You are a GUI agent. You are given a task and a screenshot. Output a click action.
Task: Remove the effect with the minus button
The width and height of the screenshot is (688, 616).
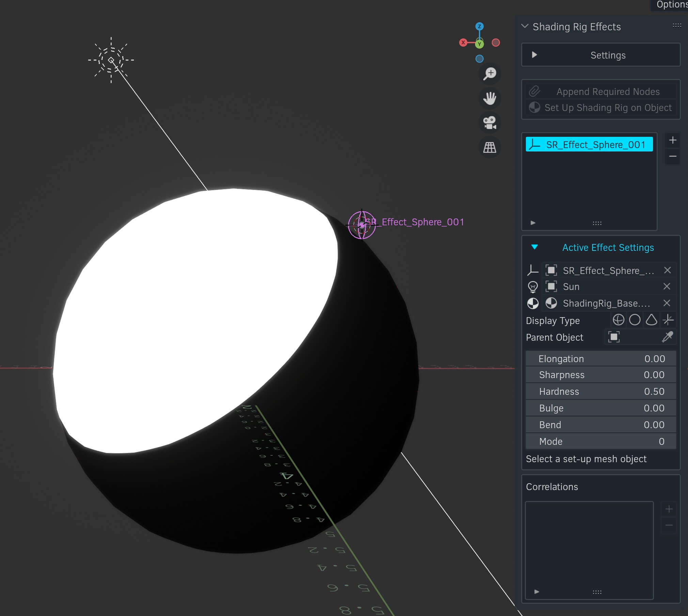click(x=673, y=156)
